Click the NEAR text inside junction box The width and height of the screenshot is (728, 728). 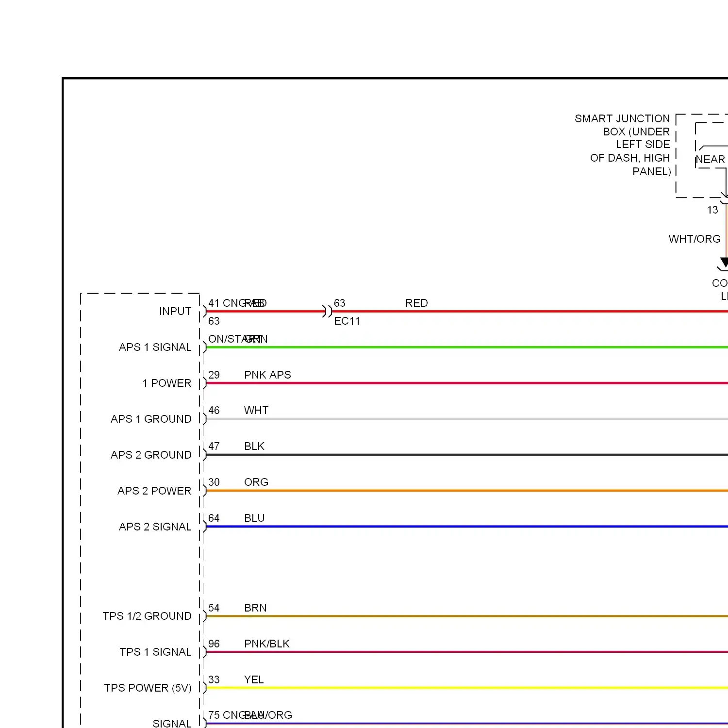(711, 159)
